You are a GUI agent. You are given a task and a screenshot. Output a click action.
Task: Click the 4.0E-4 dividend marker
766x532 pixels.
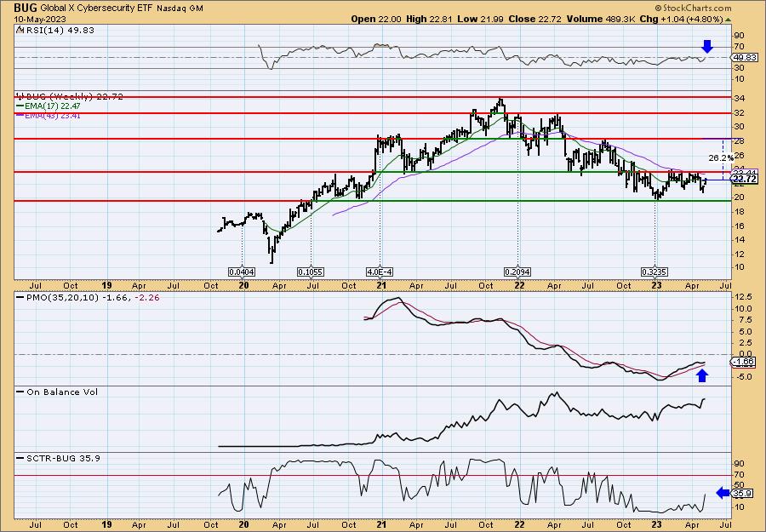(380, 272)
